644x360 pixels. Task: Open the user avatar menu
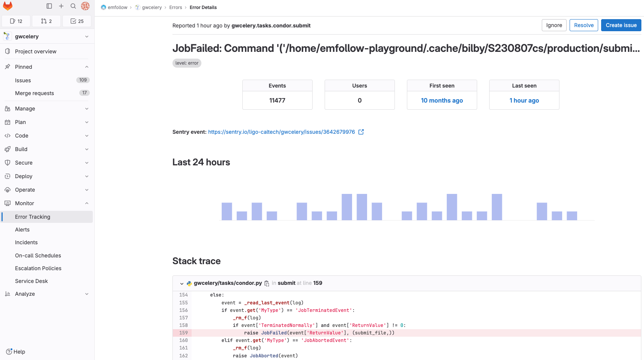85,6
